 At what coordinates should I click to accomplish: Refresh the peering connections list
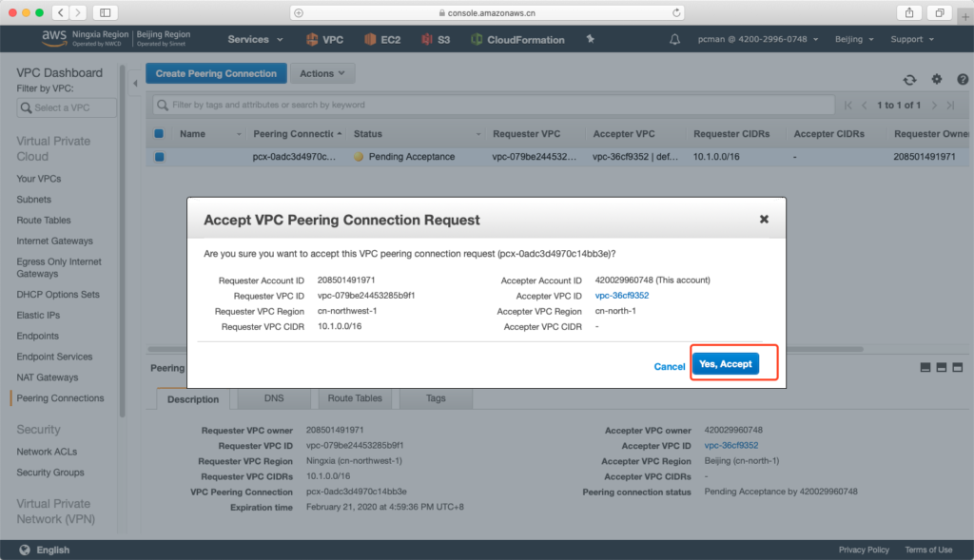[x=910, y=80]
